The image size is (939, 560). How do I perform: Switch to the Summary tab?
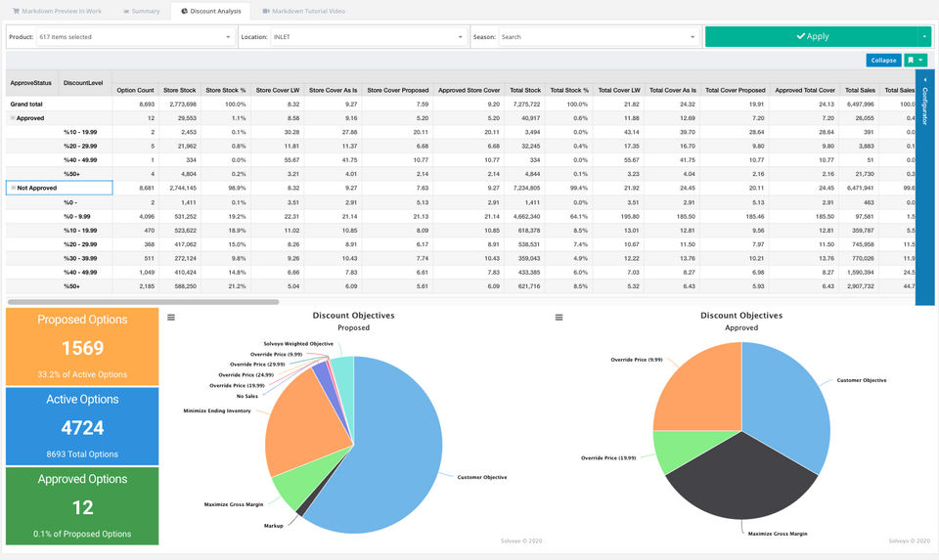click(140, 11)
